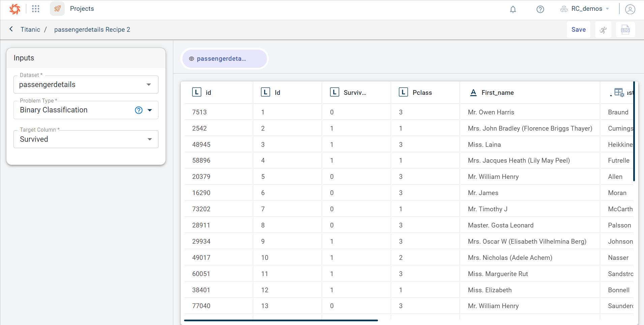This screenshot has height=325, width=644.
Task: Open the user profile icon
Action: coord(630,9)
